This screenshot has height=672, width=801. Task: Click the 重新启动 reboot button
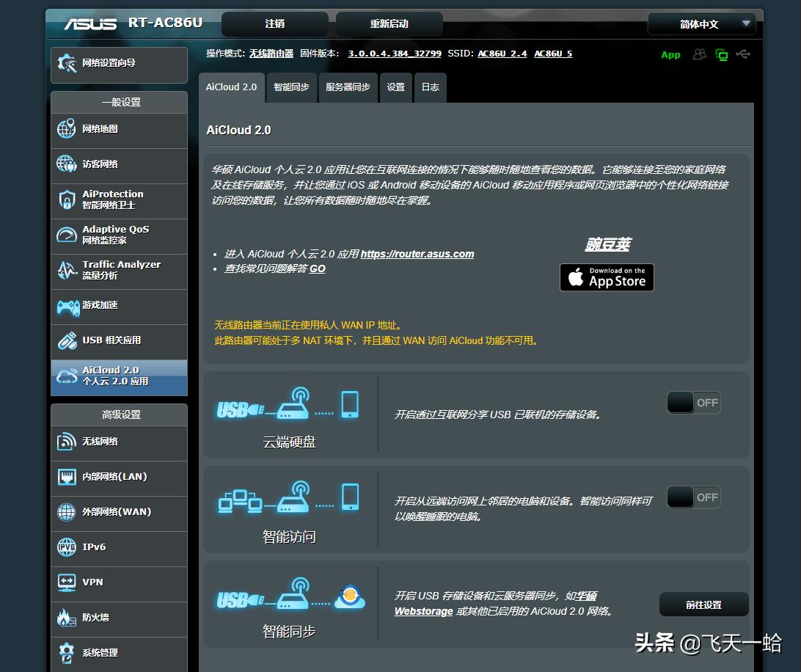tap(389, 23)
